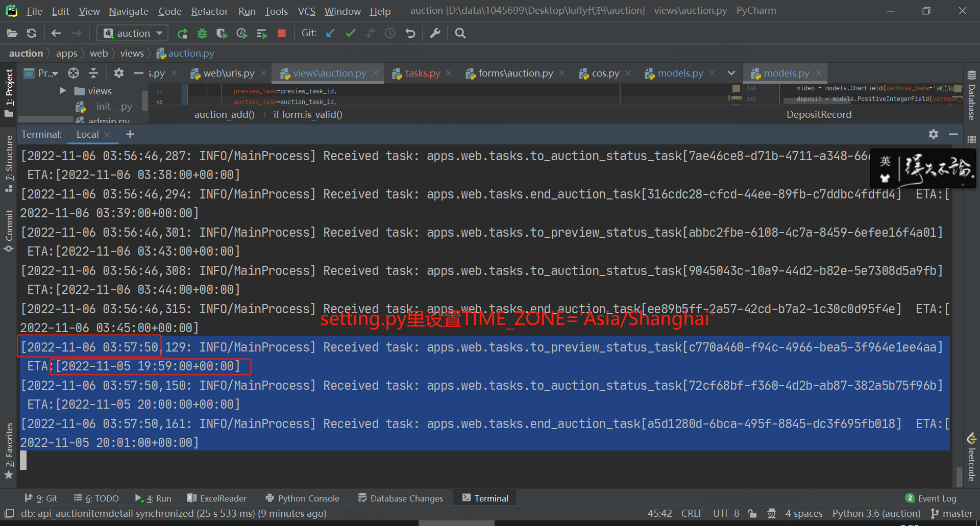This screenshot has width=980, height=526.
Task: Show hidden tabs dropdown arrow
Action: 731,73
